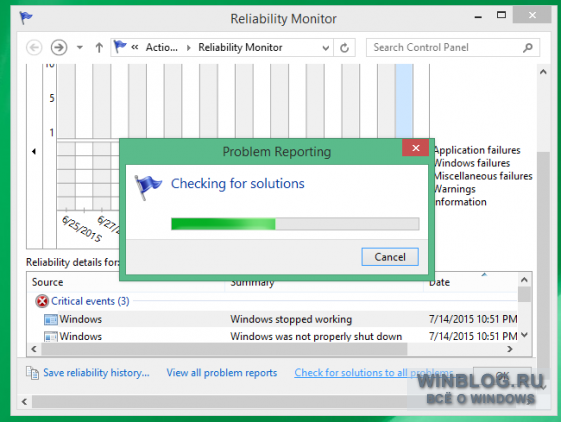
Task: Select the Windows stopped working event row
Action: 273,319
